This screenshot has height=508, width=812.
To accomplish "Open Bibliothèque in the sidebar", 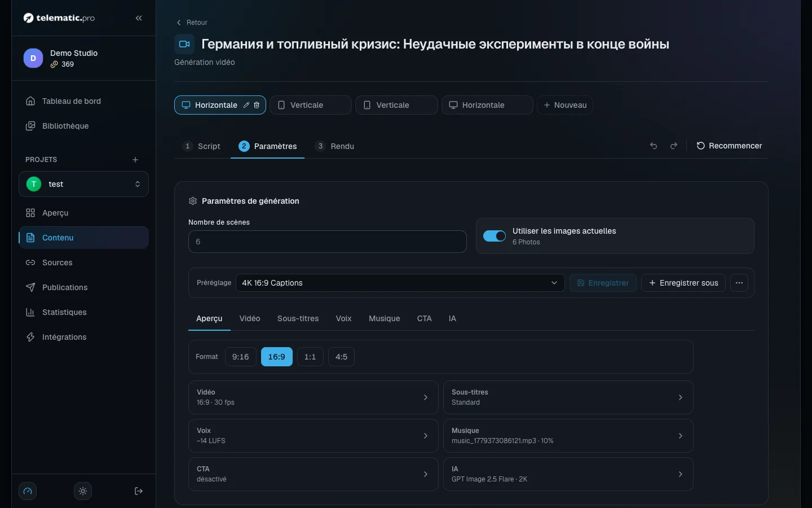I will pos(83,126).
